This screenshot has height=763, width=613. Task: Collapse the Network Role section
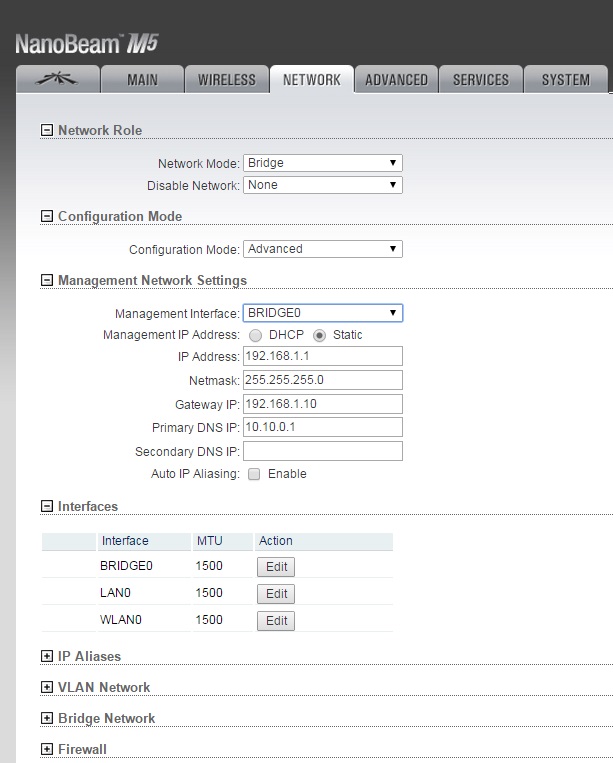click(46, 130)
